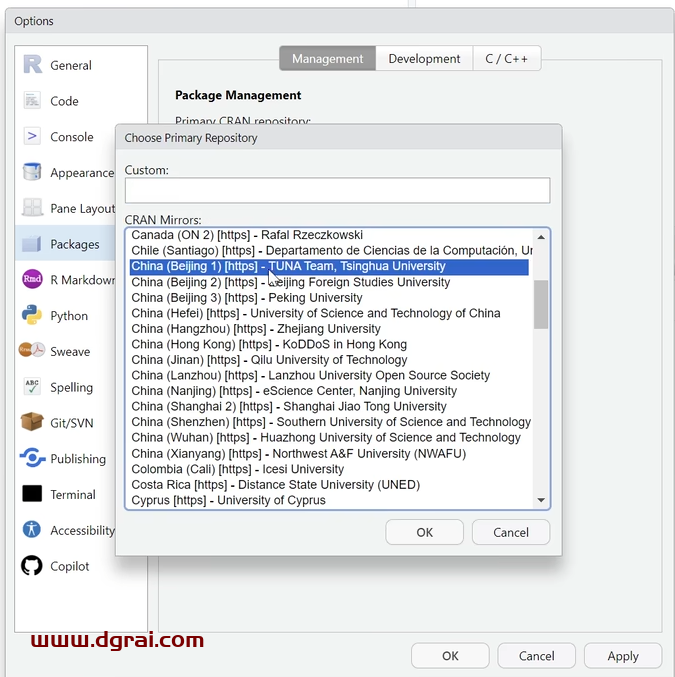Switch to the Development tab
The image size is (675, 677).
[424, 59]
